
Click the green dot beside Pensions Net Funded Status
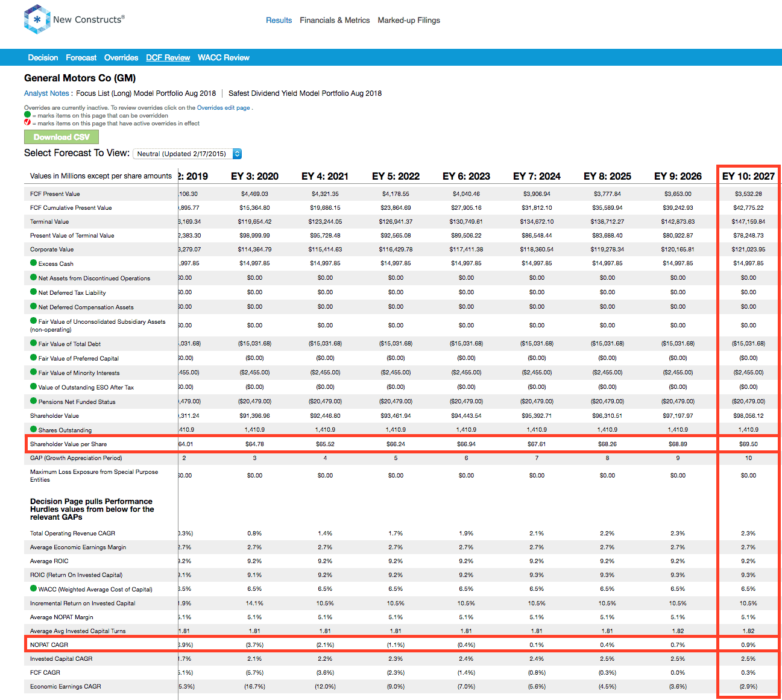pyautogui.click(x=34, y=401)
